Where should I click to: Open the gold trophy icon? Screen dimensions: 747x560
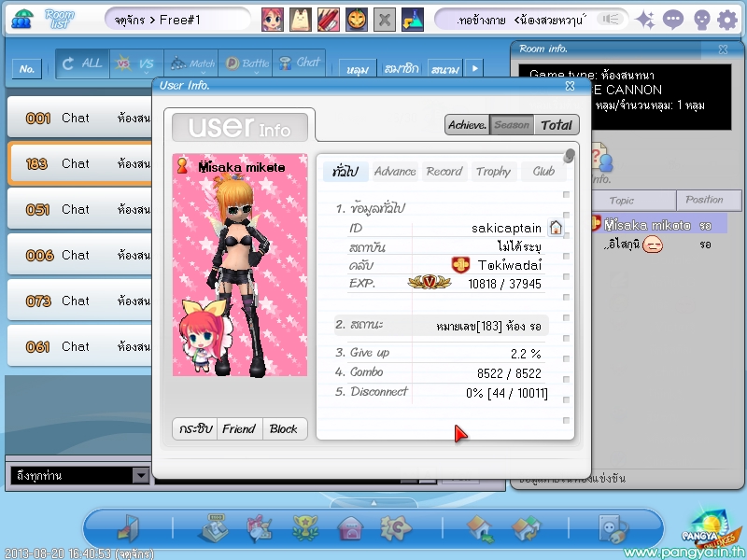pyautogui.click(x=305, y=528)
